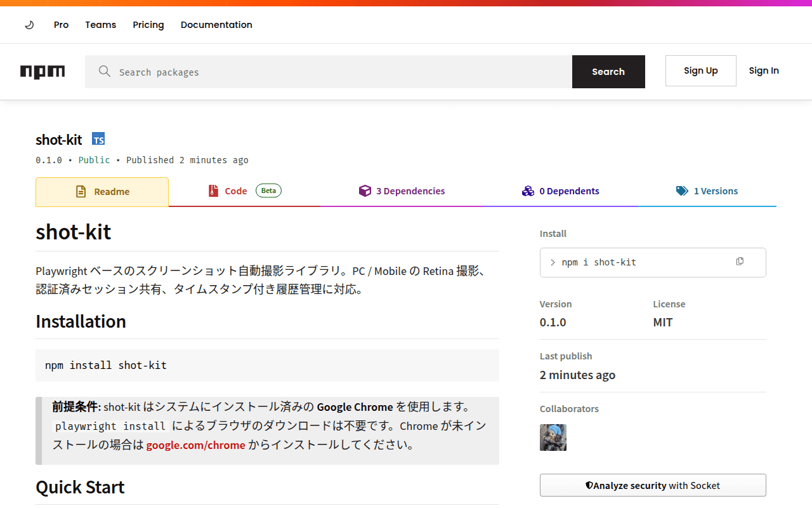The image size is (812, 508).
Task: Click the Beta badge on Code tab
Action: [x=268, y=190]
